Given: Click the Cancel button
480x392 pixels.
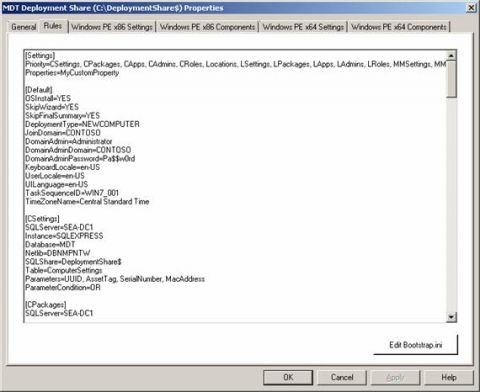Looking at the screenshot, I should pyautogui.click(x=342, y=377).
